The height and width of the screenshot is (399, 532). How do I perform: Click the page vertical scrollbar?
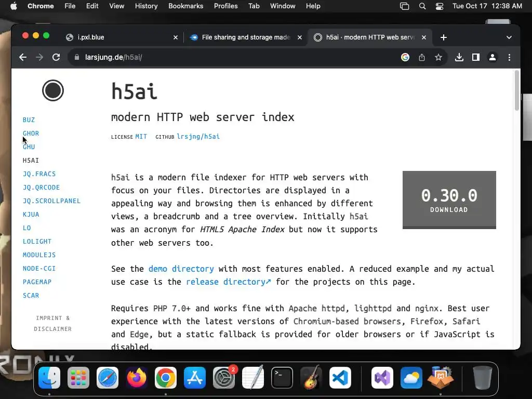[x=517, y=90]
